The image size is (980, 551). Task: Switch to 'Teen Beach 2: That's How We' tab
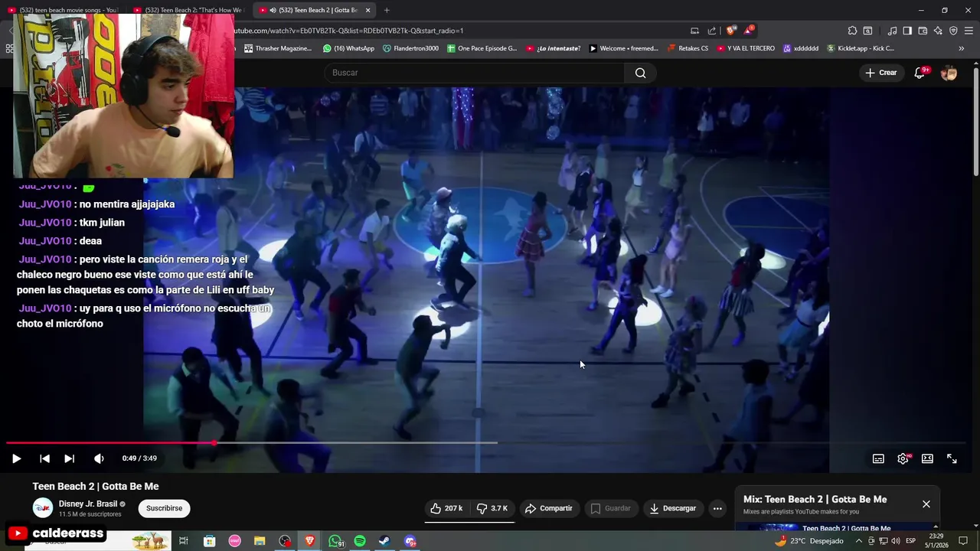tap(188, 10)
